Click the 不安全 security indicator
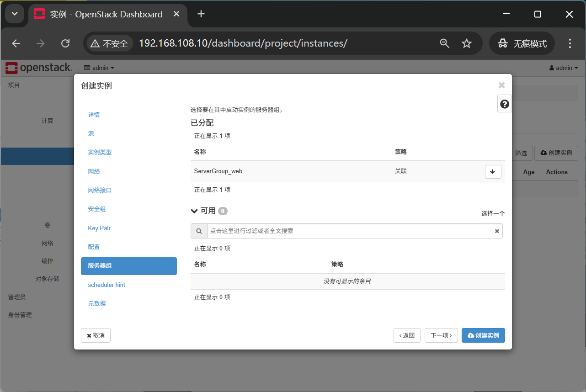The height and width of the screenshot is (392, 586). coord(109,43)
